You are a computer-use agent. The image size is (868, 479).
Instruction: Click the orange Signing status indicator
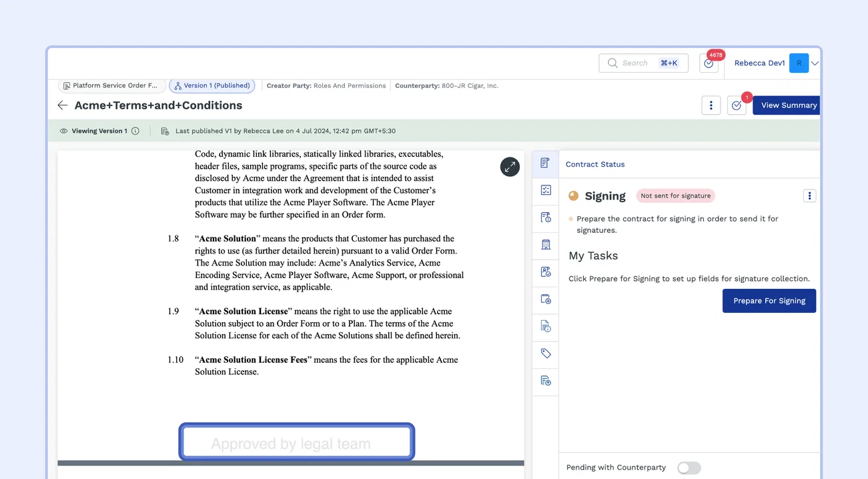pos(573,196)
